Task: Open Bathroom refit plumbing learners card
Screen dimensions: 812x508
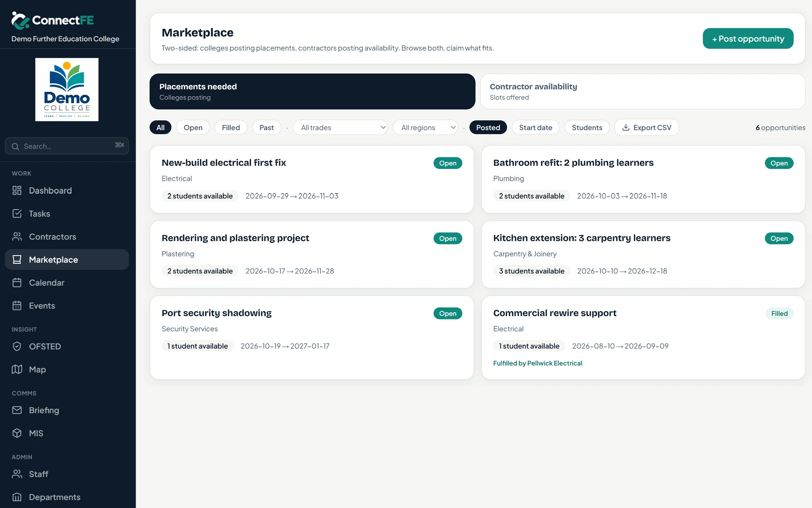Action: coord(643,179)
